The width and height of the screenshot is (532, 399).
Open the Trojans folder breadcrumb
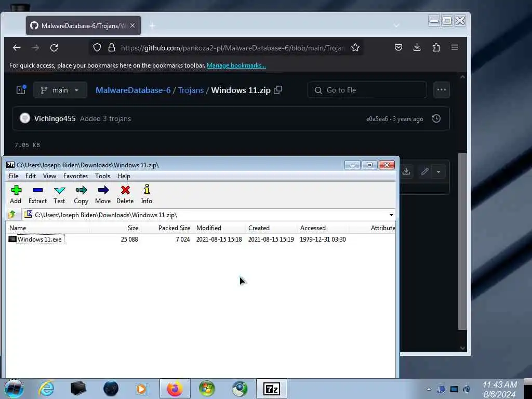point(191,90)
